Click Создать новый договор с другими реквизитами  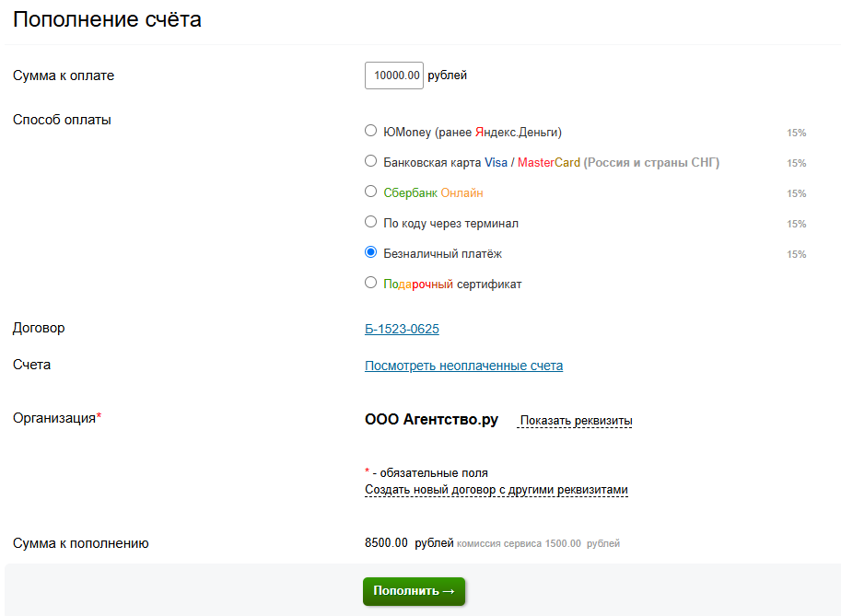tap(496, 490)
